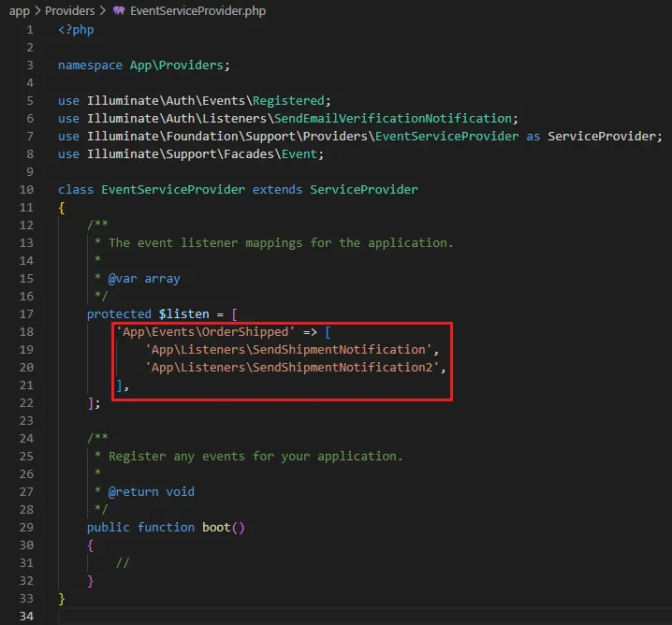Click the EventServiceProvider.php breadcrumb file name
The height and width of the screenshot is (625, 672).
click(198, 10)
